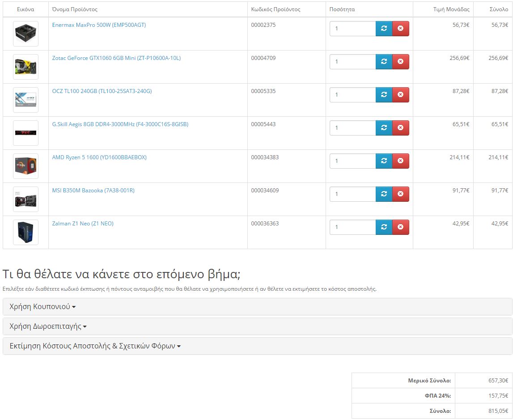
Task: Remove Zalman Z1 Neo from cart
Action: (x=400, y=227)
